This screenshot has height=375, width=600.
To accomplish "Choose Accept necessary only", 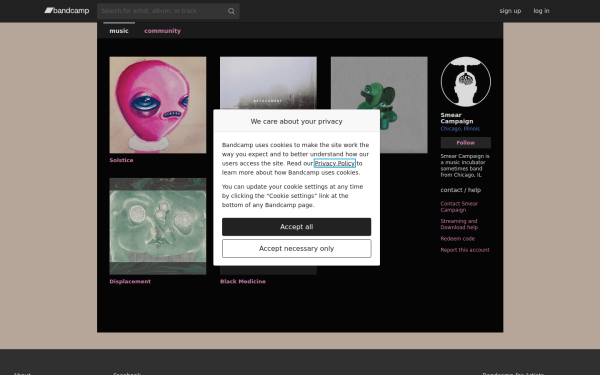I will 297,249.
